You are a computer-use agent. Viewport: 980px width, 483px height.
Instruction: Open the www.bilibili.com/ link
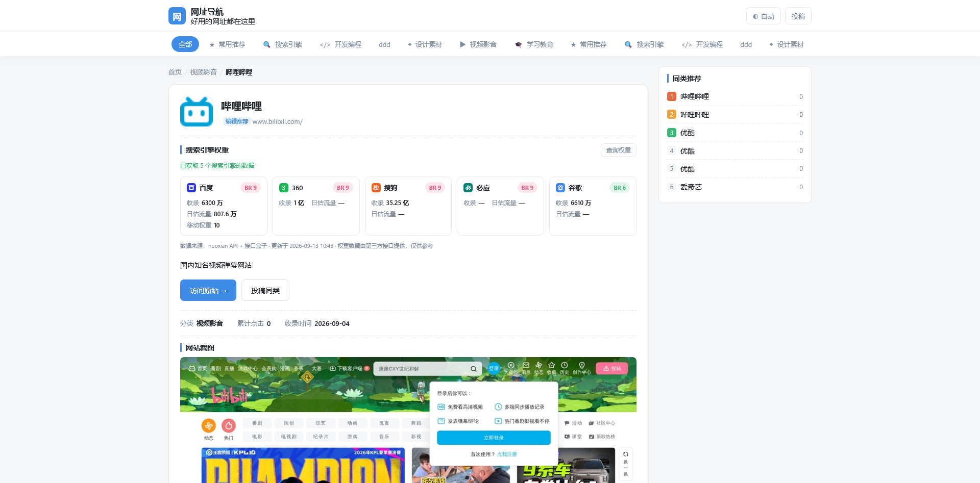pos(278,121)
